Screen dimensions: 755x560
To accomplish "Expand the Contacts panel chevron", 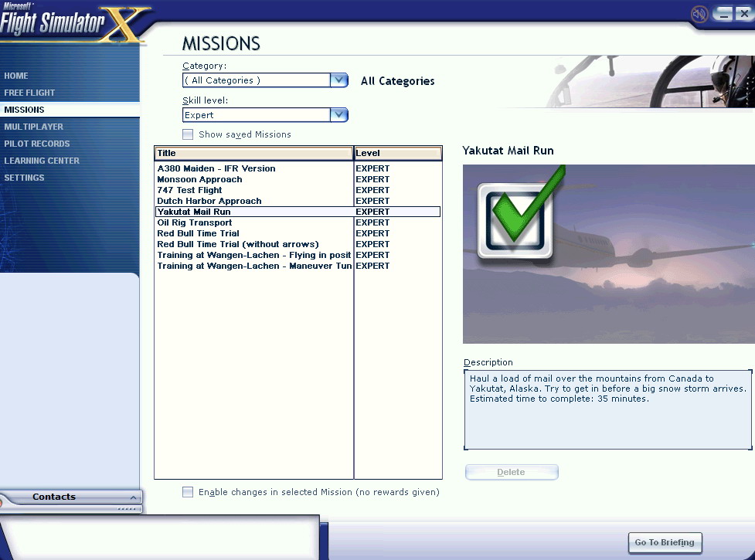I will tap(134, 497).
